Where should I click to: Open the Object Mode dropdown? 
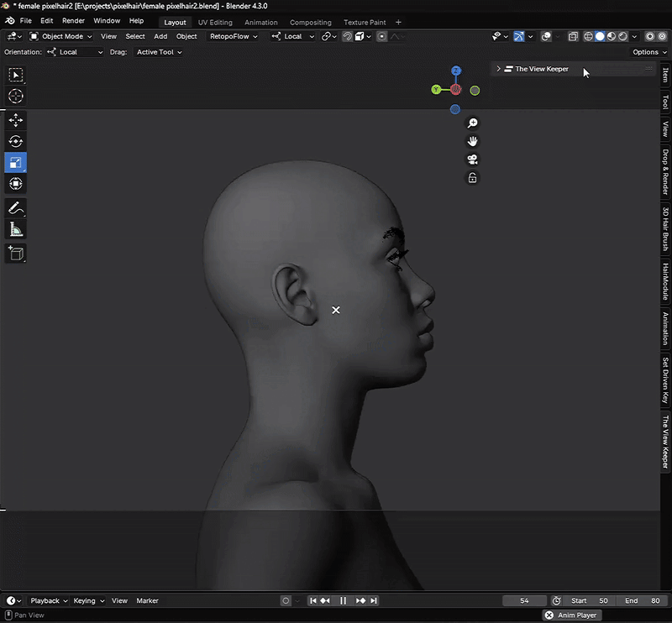pyautogui.click(x=60, y=36)
